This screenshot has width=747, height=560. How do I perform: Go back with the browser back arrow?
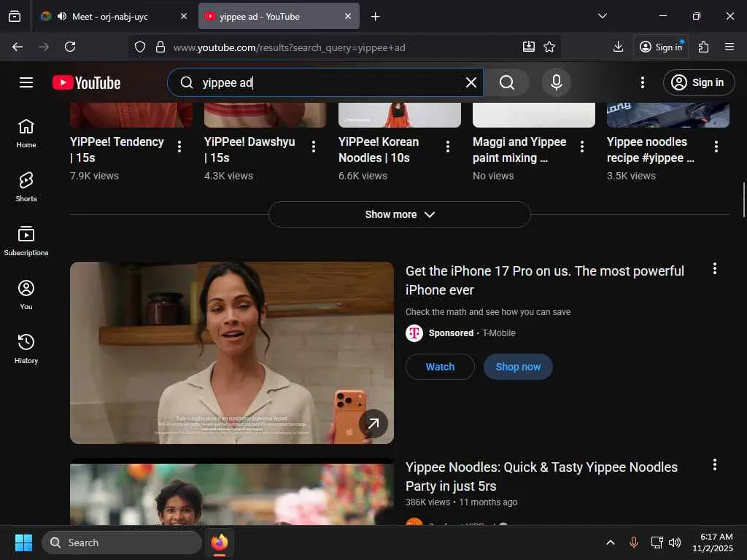tap(18, 47)
